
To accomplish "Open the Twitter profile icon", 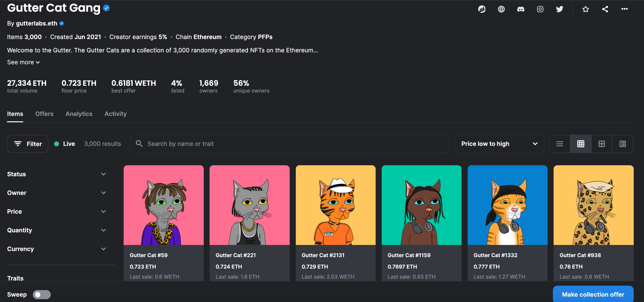I will tap(559, 9).
